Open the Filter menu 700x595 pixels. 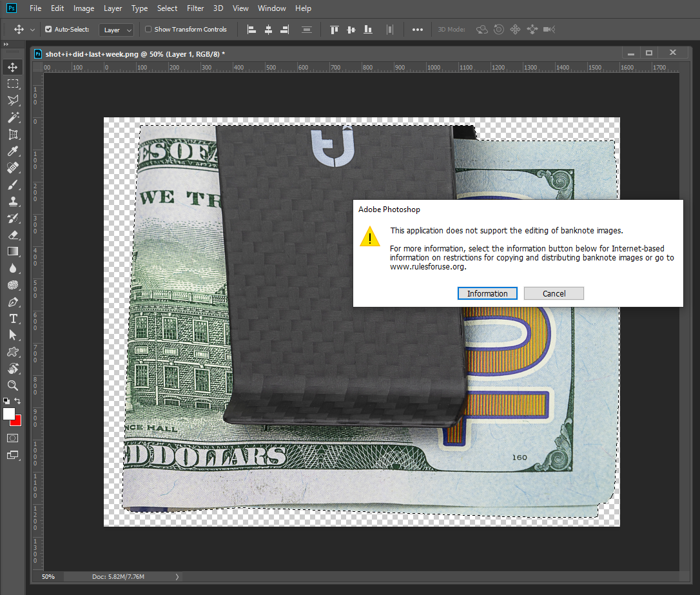[195, 8]
